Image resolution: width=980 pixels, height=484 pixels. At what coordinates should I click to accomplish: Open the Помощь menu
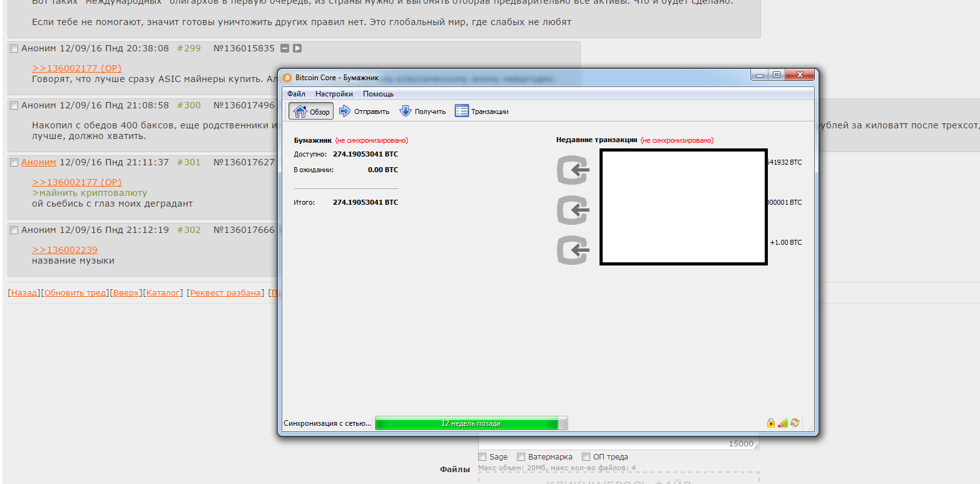click(379, 94)
